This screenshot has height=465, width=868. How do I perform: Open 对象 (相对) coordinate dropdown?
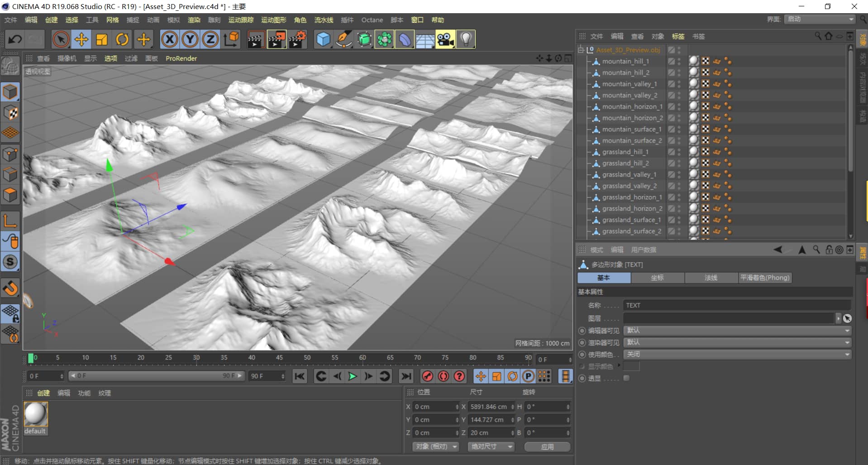pyautogui.click(x=435, y=446)
